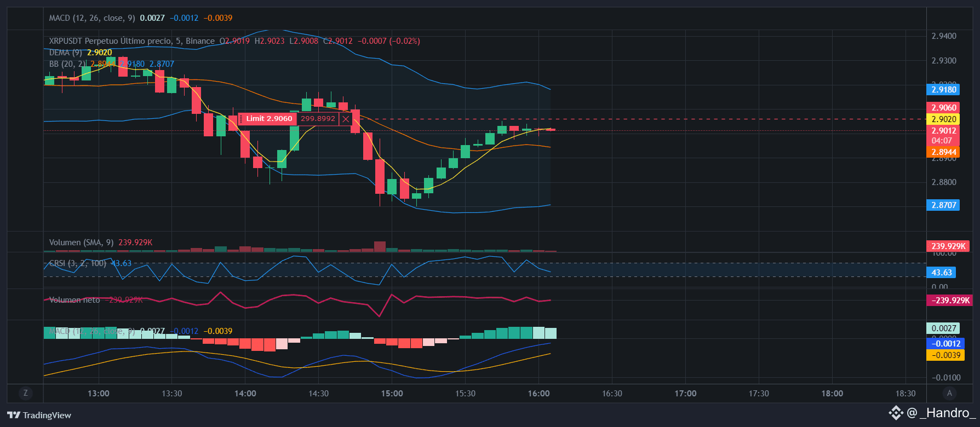Click the orange 2.8944 price axis label
The height and width of the screenshot is (427, 980).
tap(943, 152)
